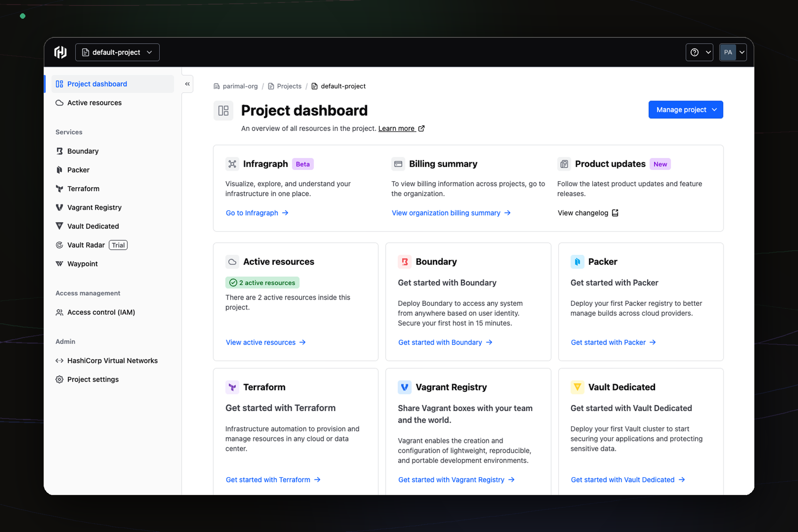
Task: Open the View active resources link
Action: click(x=266, y=342)
